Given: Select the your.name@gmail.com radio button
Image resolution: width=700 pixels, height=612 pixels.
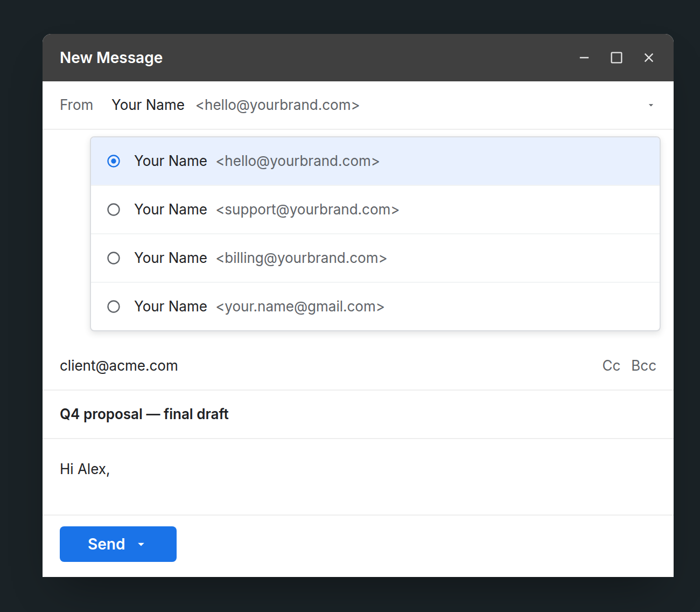Looking at the screenshot, I should coord(114,307).
